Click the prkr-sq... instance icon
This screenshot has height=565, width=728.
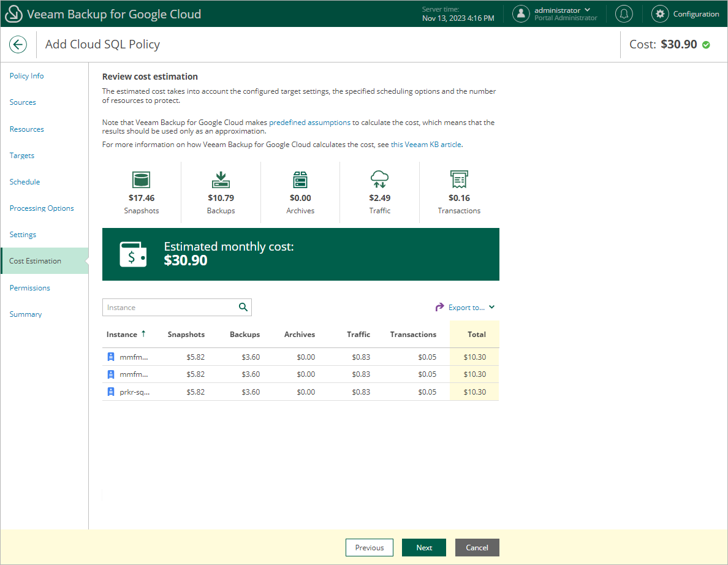(111, 392)
